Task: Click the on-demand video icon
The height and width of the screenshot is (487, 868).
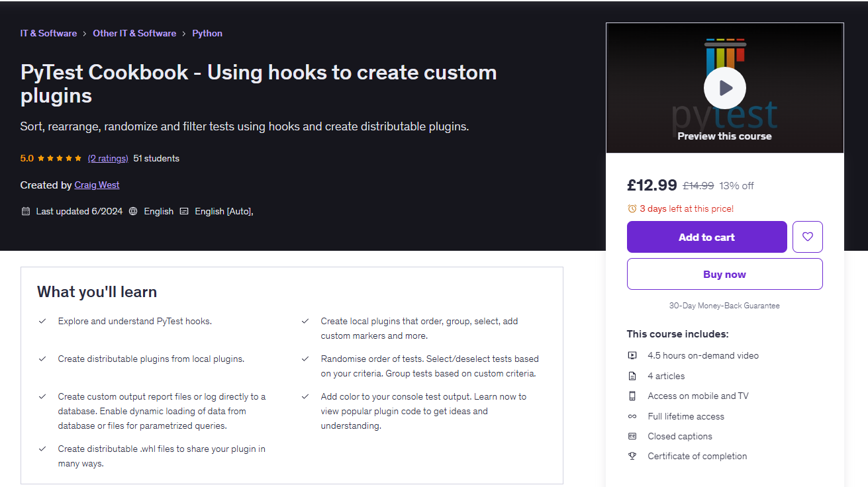Action: (632, 355)
